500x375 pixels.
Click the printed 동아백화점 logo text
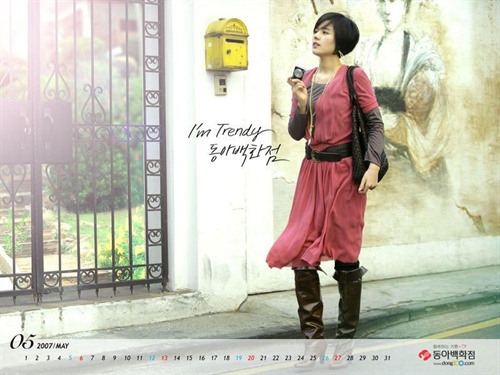(454, 354)
